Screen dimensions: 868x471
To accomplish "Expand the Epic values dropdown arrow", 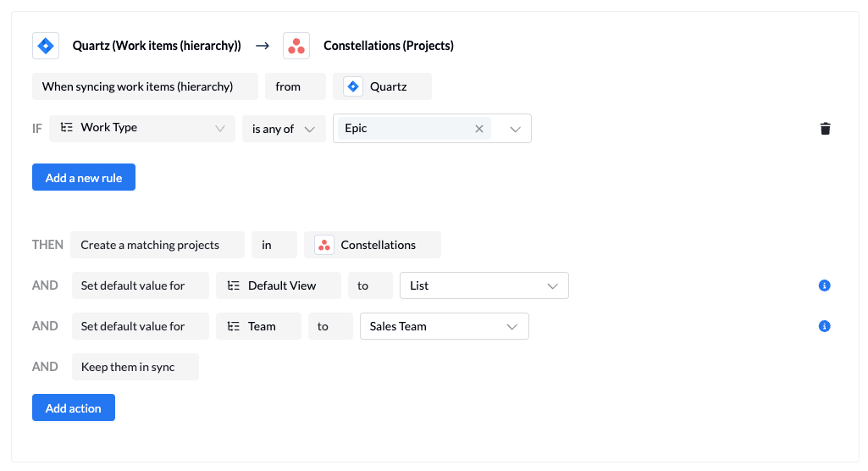I will pos(515,129).
